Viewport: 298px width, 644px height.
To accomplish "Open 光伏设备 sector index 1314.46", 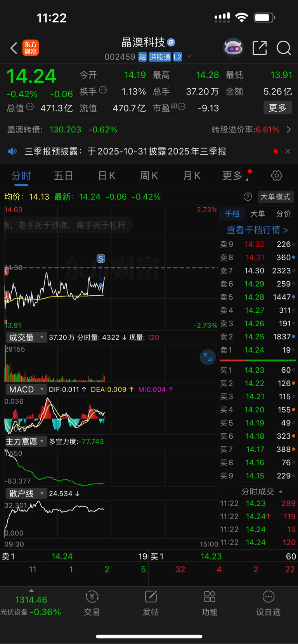I will (x=31, y=606).
